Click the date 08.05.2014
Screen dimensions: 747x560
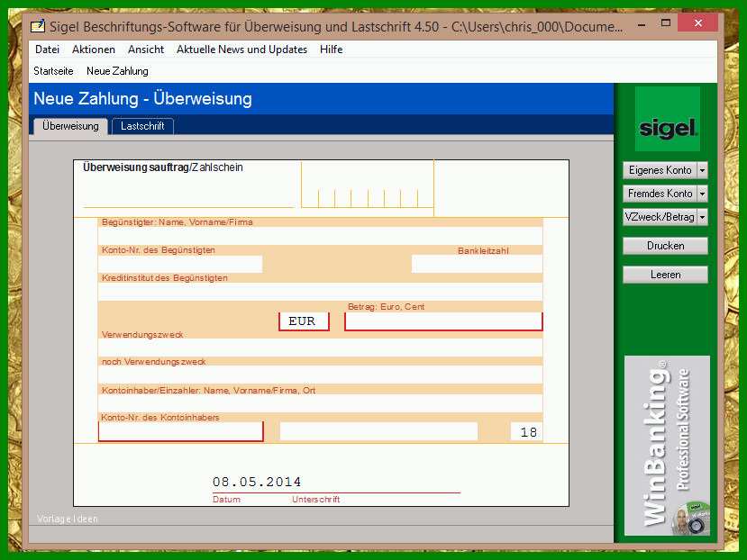(257, 482)
